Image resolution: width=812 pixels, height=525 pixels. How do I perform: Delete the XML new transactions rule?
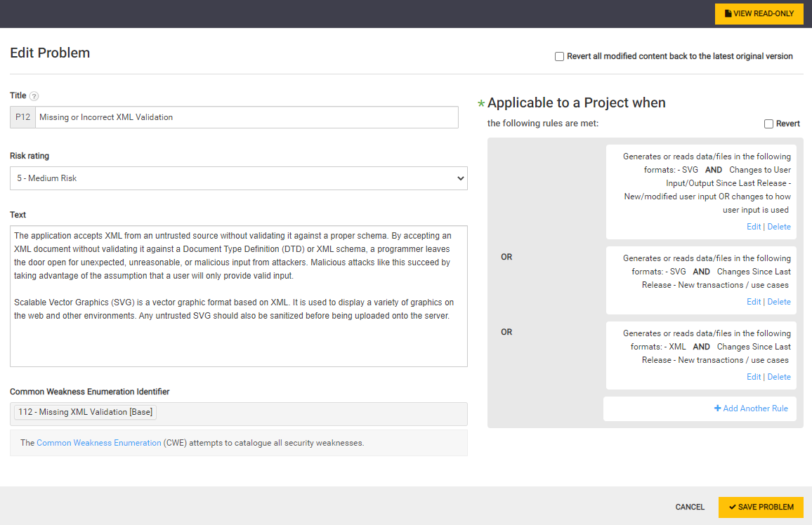(779, 377)
